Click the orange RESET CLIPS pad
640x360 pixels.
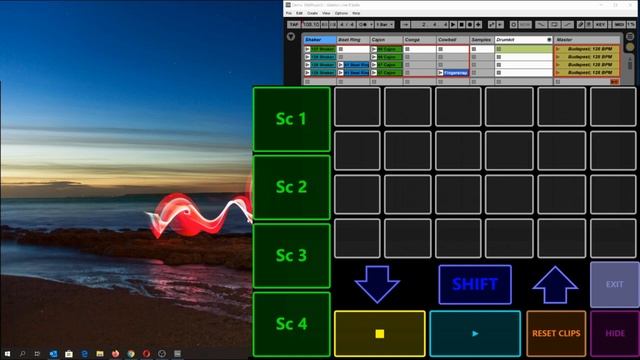(556, 333)
